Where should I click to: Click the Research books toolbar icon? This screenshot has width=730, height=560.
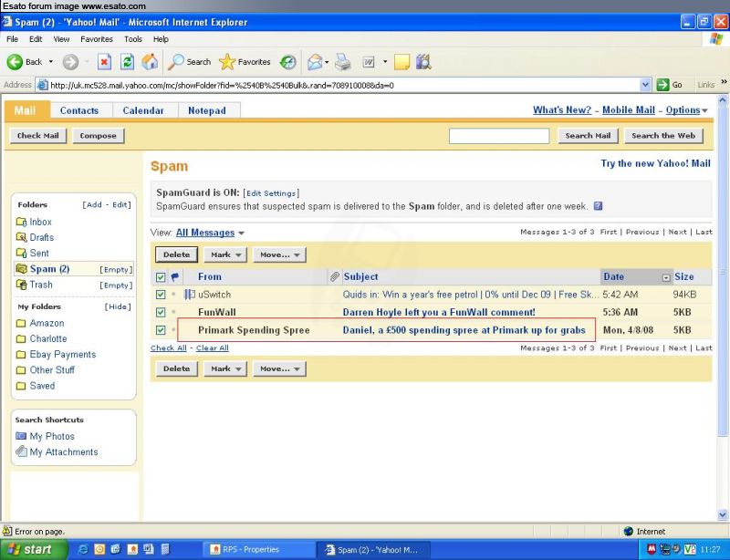point(423,62)
